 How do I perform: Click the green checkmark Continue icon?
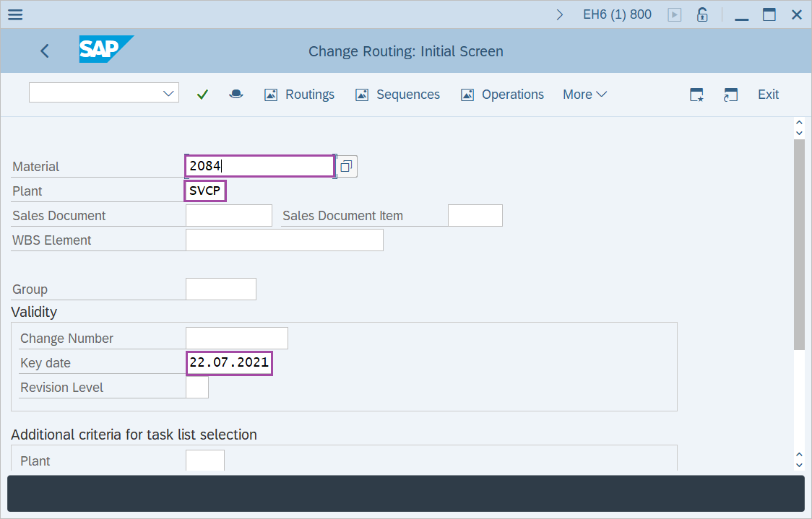(x=202, y=94)
